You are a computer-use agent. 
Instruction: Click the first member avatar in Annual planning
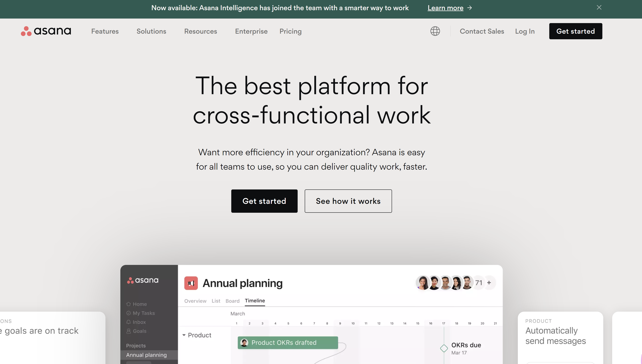click(x=423, y=283)
